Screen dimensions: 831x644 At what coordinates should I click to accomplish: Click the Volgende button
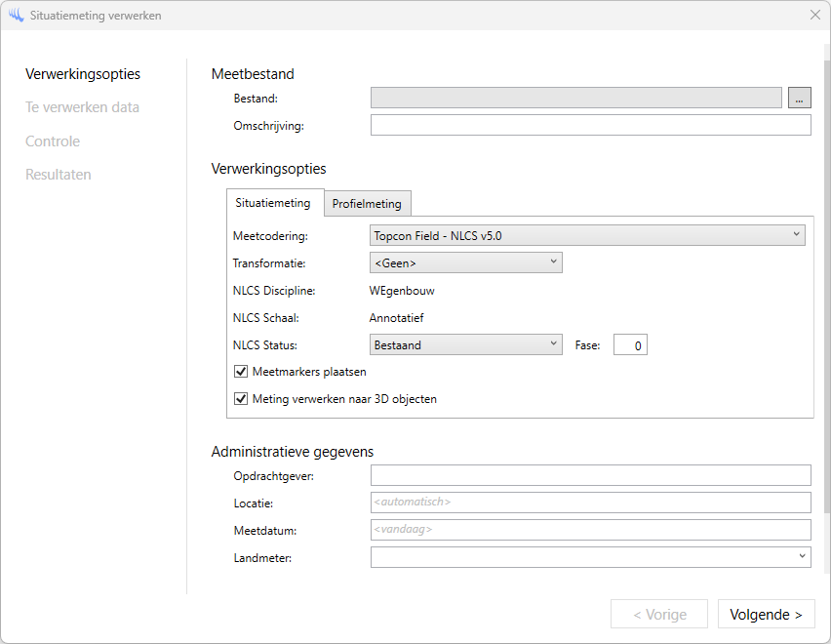pos(766,615)
